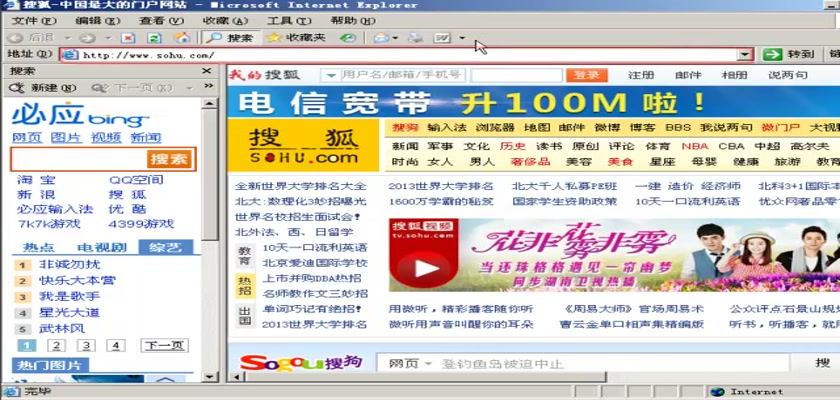This screenshot has width=840, height=400.
Task: Click the Forward arrow toolbar icon
Action: [x=87, y=38]
